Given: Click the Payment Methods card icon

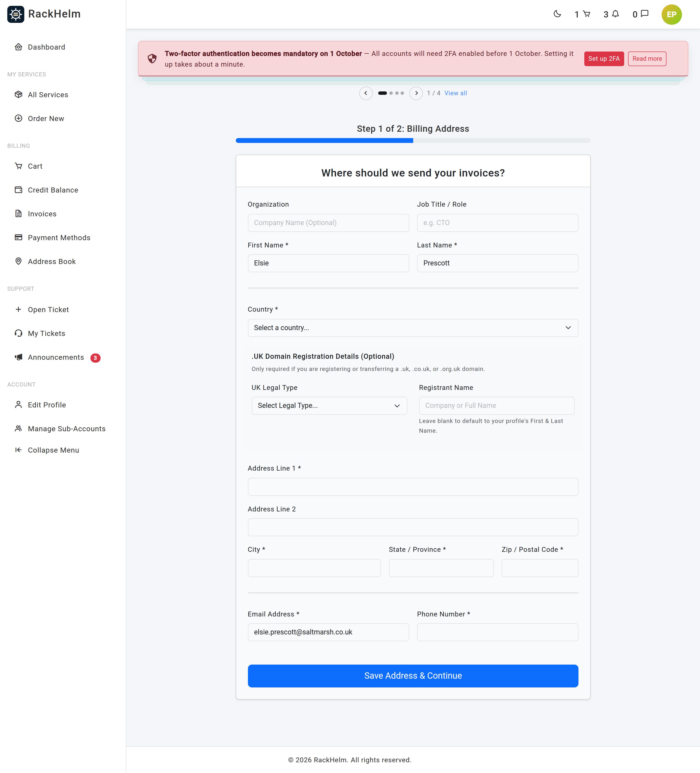Looking at the screenshot, I should pos(18,237).
